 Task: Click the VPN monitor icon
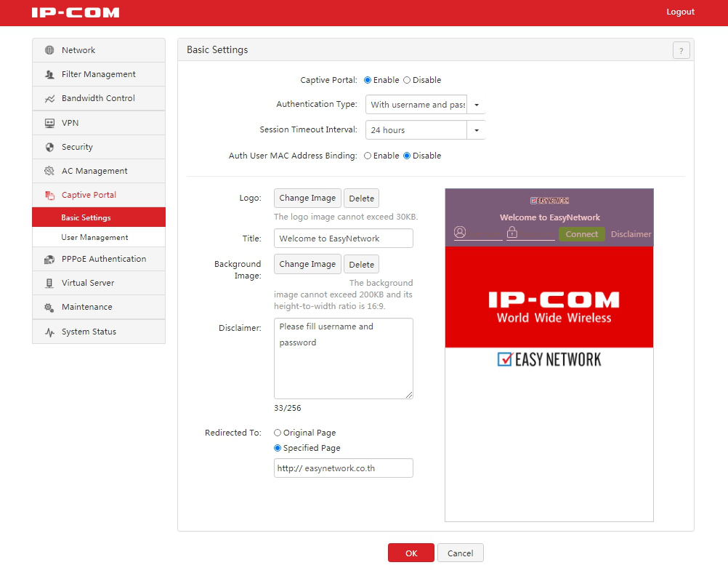[49, 123]
